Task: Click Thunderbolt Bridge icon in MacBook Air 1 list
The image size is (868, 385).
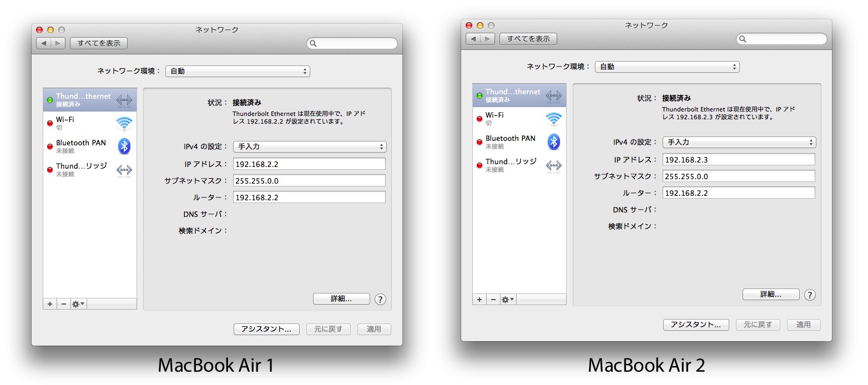Action: [x=124, y=170]
